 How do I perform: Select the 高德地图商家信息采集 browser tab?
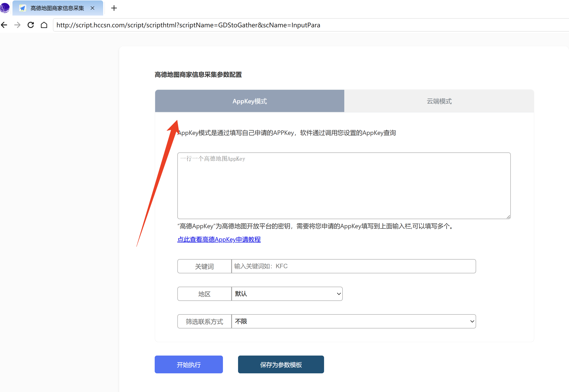point(58,8)
